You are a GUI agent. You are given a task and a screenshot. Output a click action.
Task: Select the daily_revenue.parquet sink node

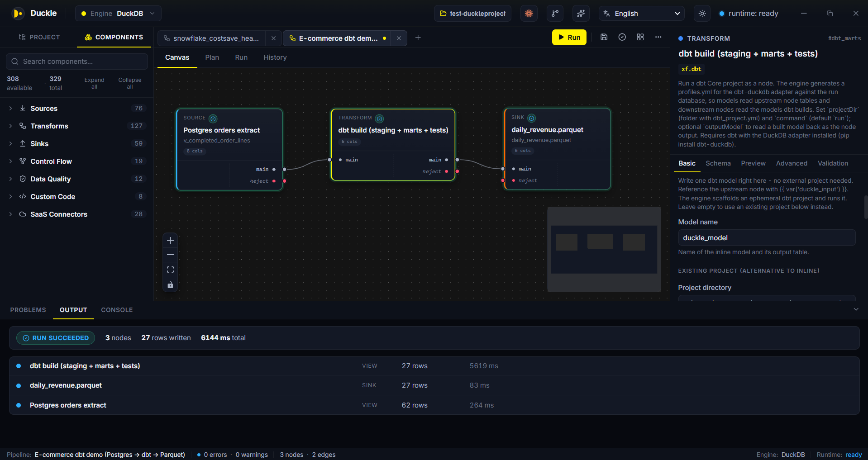558,149
